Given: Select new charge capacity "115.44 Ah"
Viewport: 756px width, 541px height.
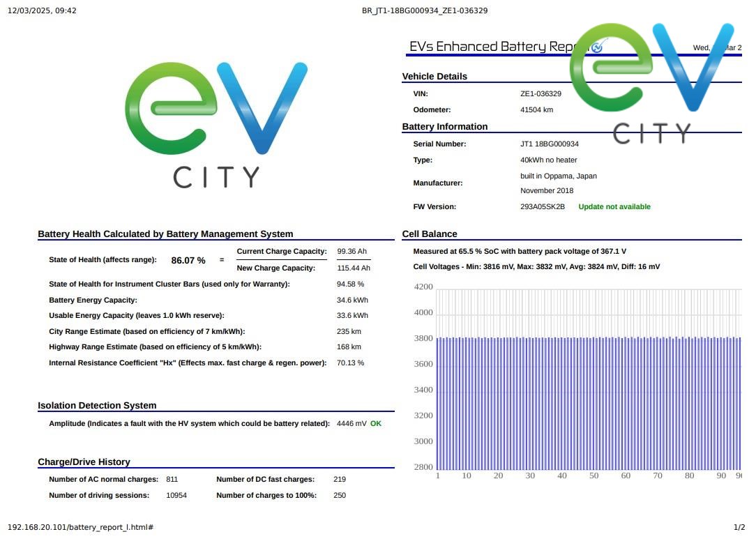Looking at the screenshot, I should click(x=354, y=268).
